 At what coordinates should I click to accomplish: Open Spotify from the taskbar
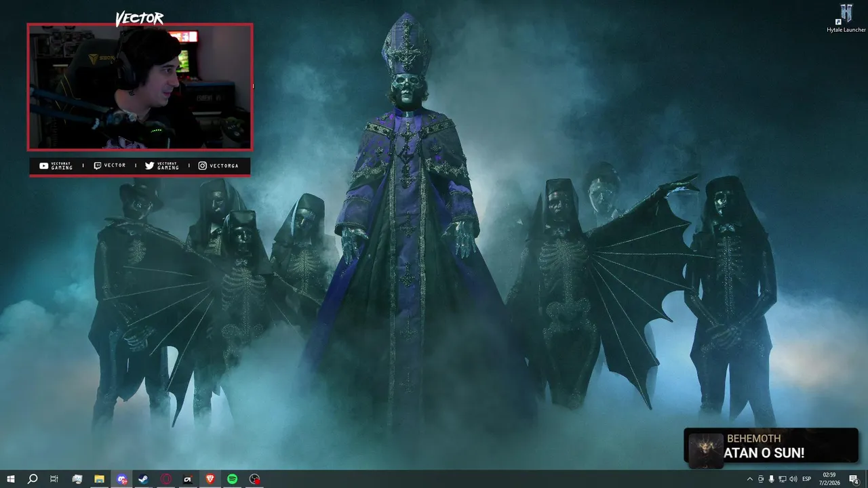[232, 479]
